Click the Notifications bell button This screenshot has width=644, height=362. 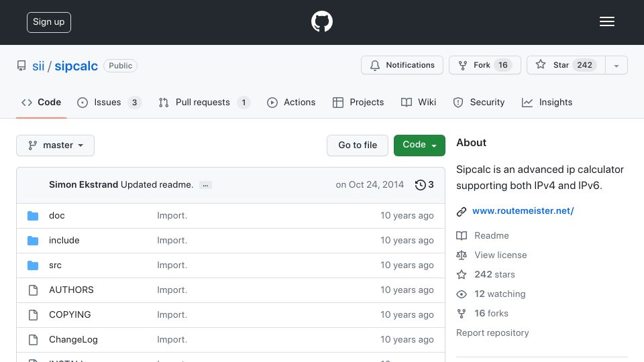[x=402, y=65]
